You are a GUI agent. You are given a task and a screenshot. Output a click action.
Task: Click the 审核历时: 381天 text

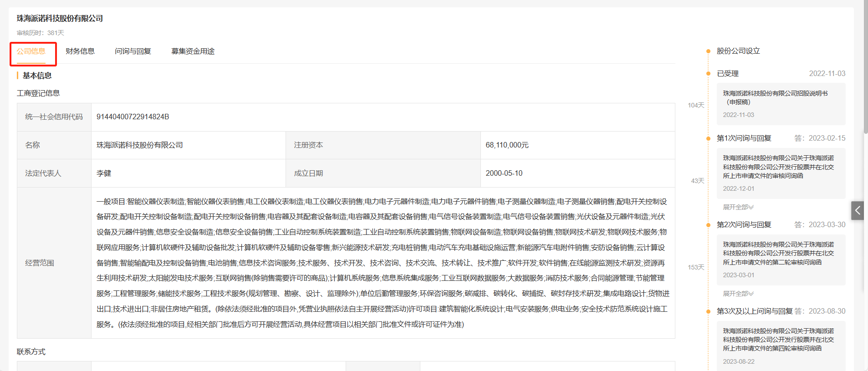tap(41, 33)
